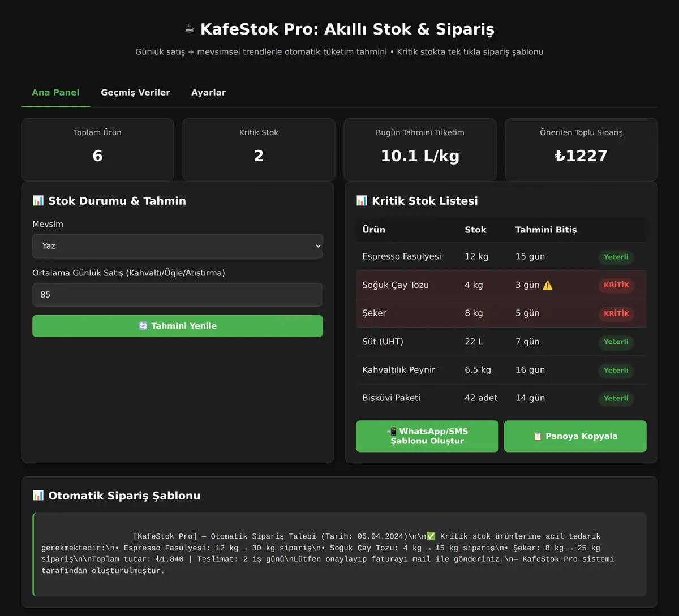The width and height of the screenshot is (679, 616).
Task: Click the Mevsim field label
Action: tap(48, 224)
